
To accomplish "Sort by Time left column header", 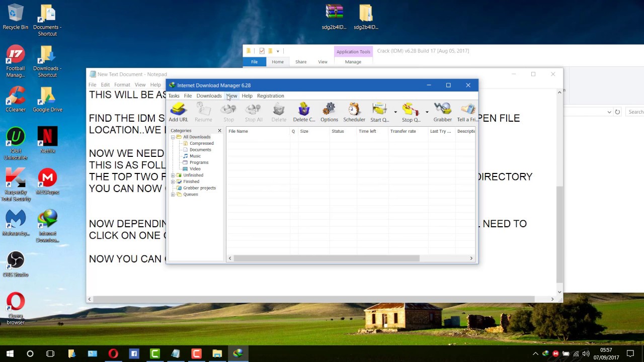I will point(372,131).
